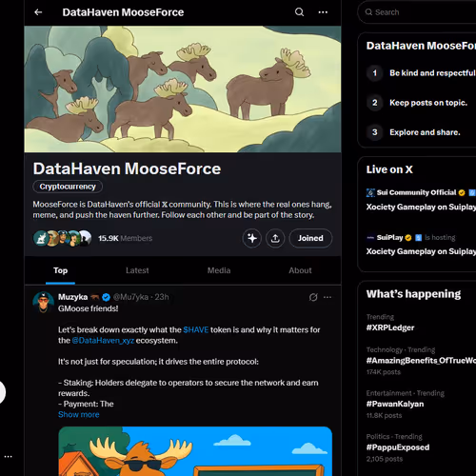Open the three-dot menu on Muzyka's post

[327, 297]
